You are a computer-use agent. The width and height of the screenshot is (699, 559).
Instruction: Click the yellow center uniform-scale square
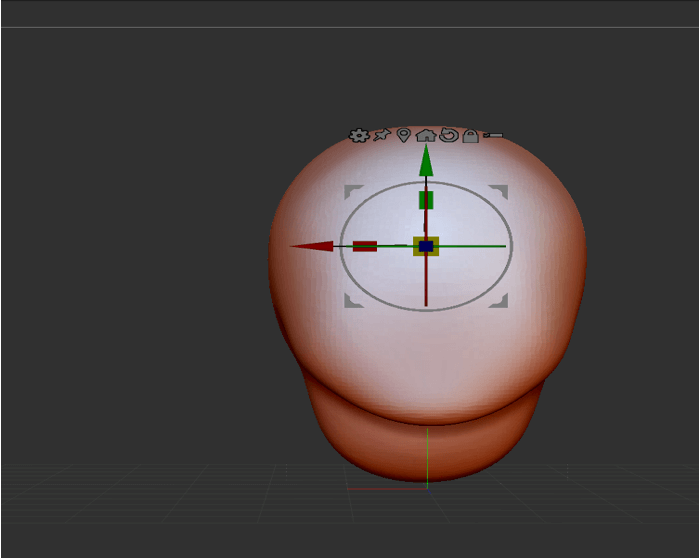[426, 247]
